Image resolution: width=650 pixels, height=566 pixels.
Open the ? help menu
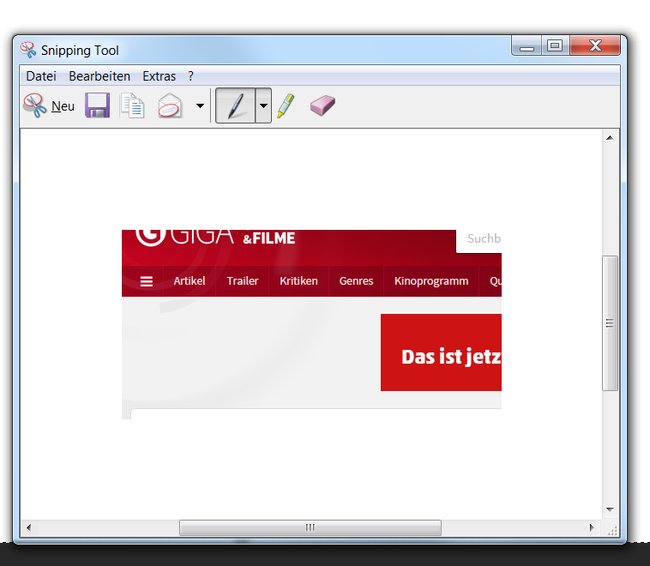[x=191, y=76]
